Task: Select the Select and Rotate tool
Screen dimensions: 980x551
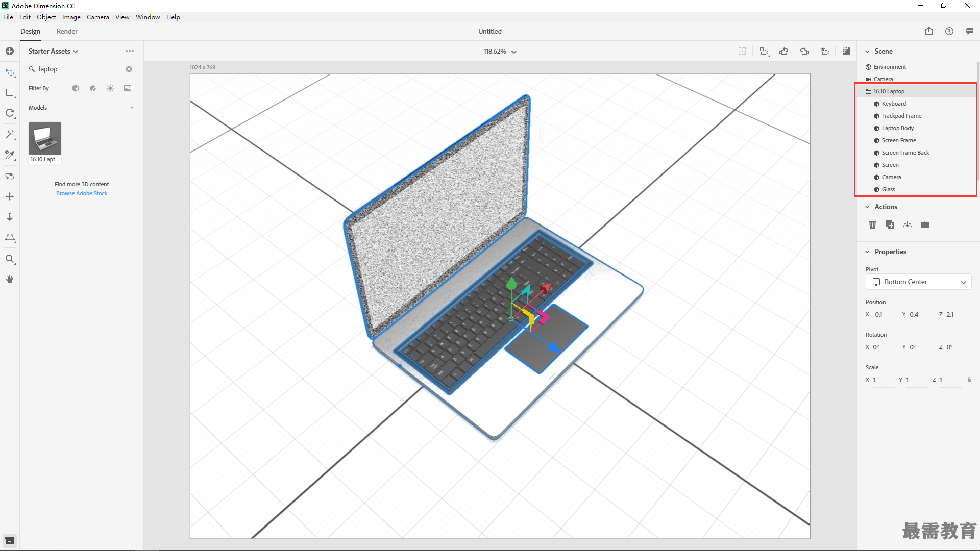Action: click(10, 113)
